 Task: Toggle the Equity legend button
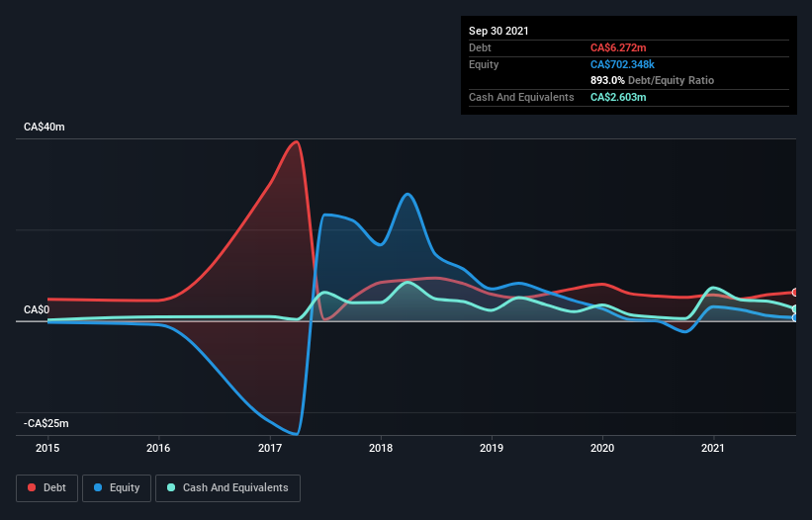tap(117, 488)
